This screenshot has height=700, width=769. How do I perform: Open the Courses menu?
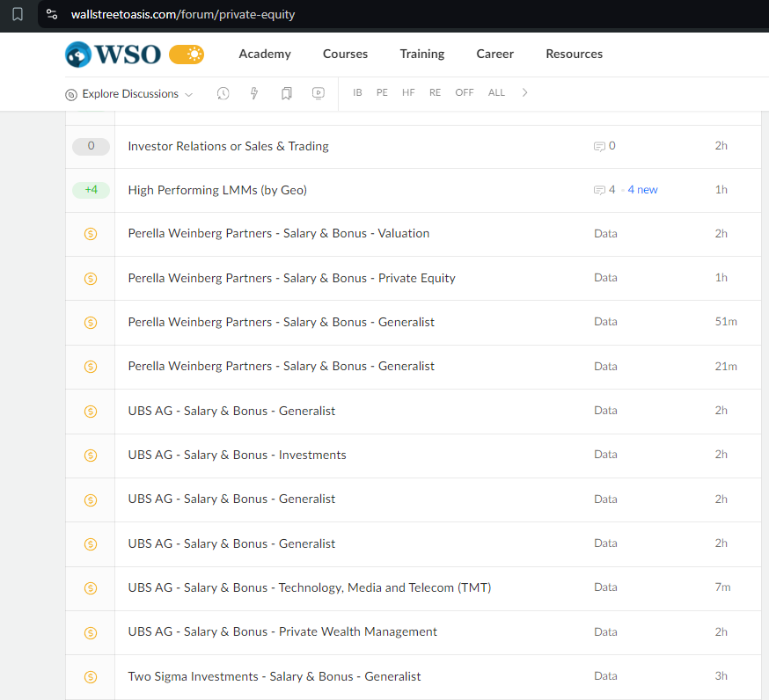coord(345,54)
